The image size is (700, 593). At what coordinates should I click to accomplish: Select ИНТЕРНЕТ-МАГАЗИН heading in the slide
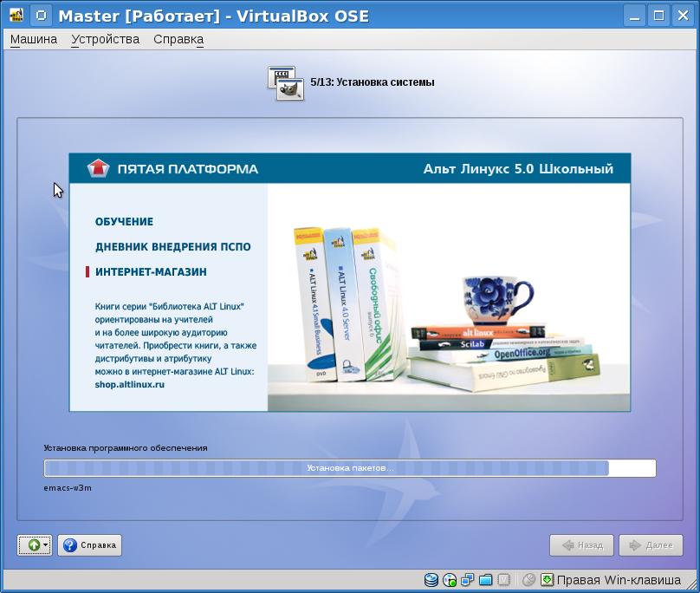pos(151,272)
